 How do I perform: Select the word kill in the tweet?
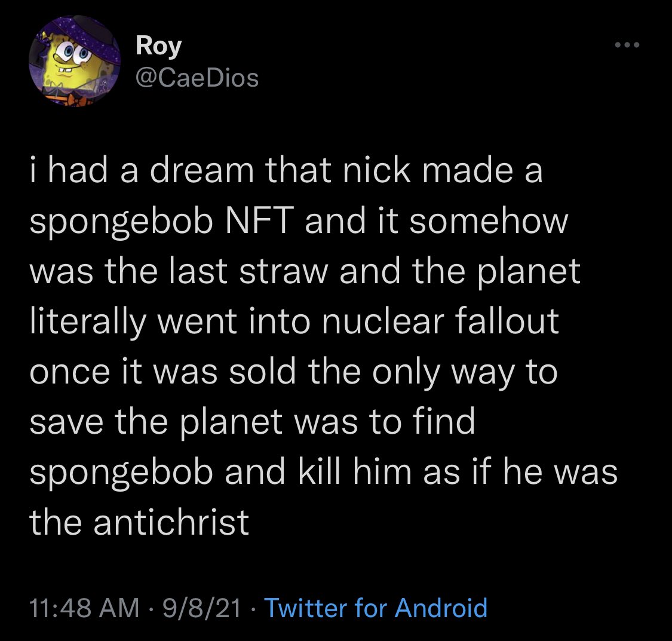click(320, 472)
